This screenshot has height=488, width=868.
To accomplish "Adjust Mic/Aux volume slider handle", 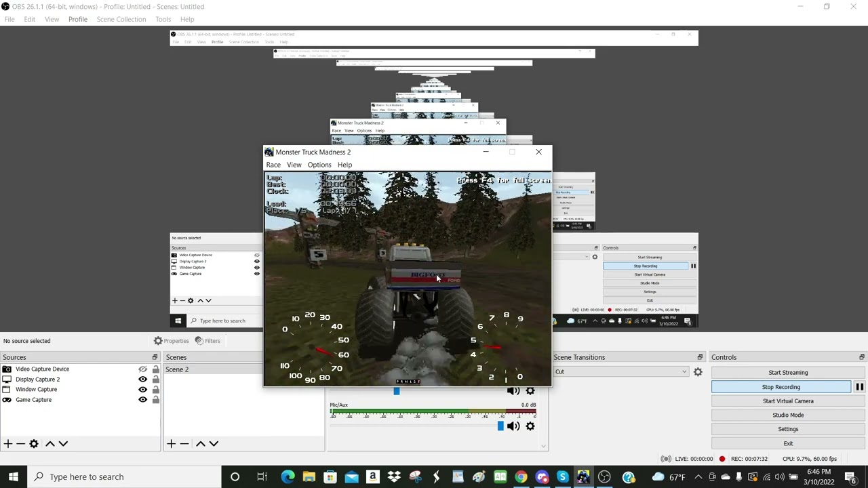I will 500,426.
